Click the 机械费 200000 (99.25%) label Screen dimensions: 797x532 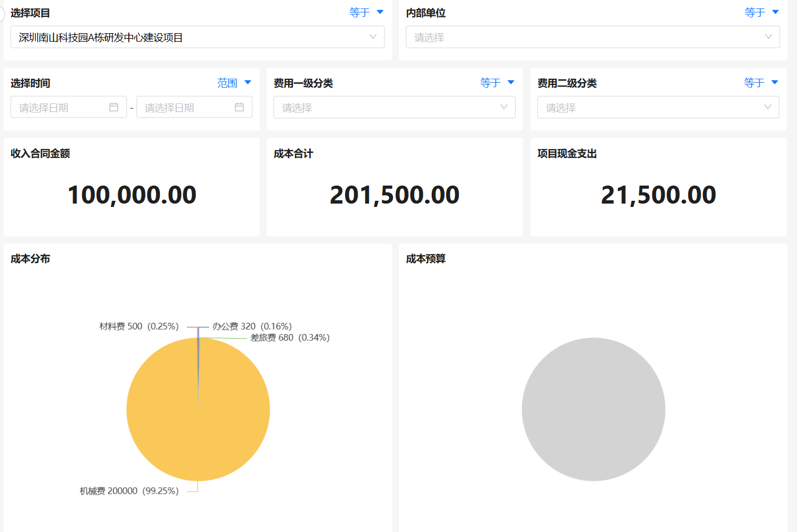click(129, 491)
